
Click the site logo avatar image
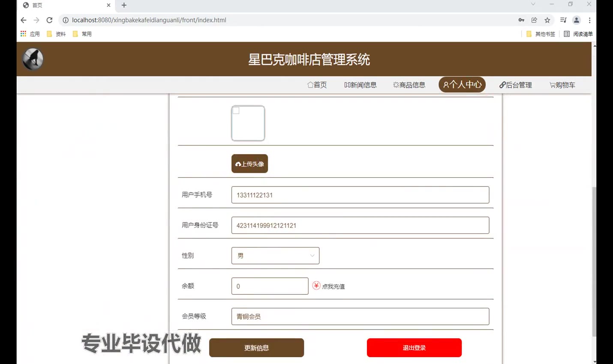point(33,59)
